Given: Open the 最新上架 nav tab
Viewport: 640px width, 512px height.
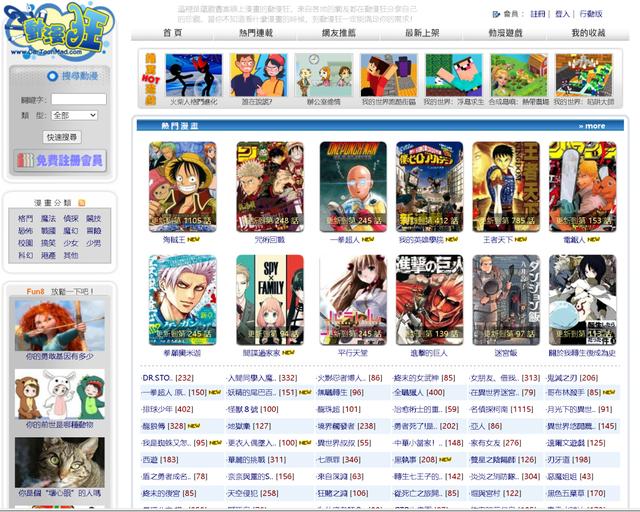Looking at the screenshot, I should (x=422, y=33).
